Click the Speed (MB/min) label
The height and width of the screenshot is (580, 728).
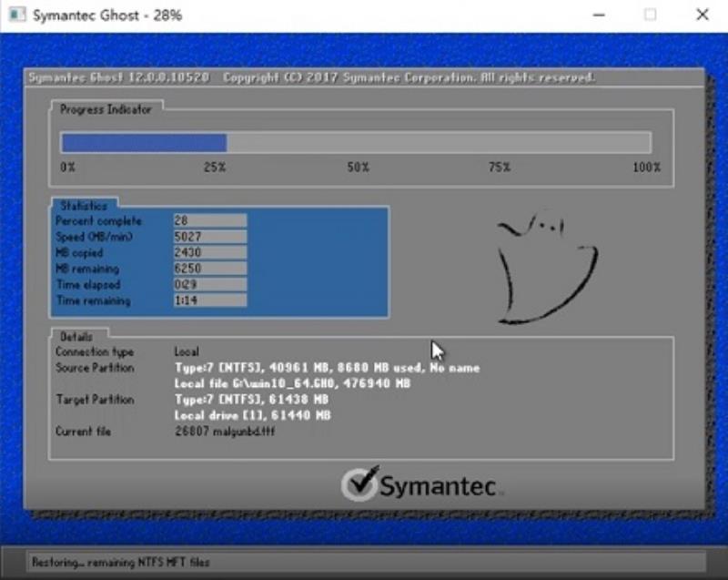point(95,237)
